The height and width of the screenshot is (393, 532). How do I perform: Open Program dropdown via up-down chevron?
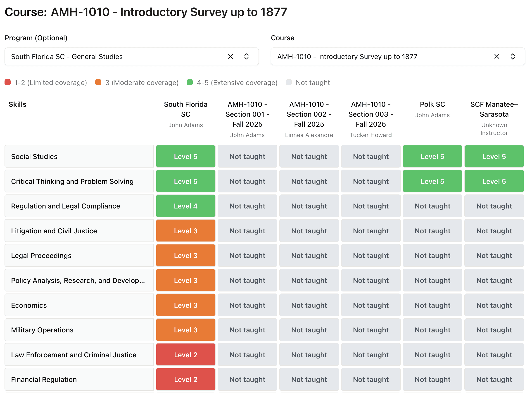pyautogui.click(x=246, y=57)
